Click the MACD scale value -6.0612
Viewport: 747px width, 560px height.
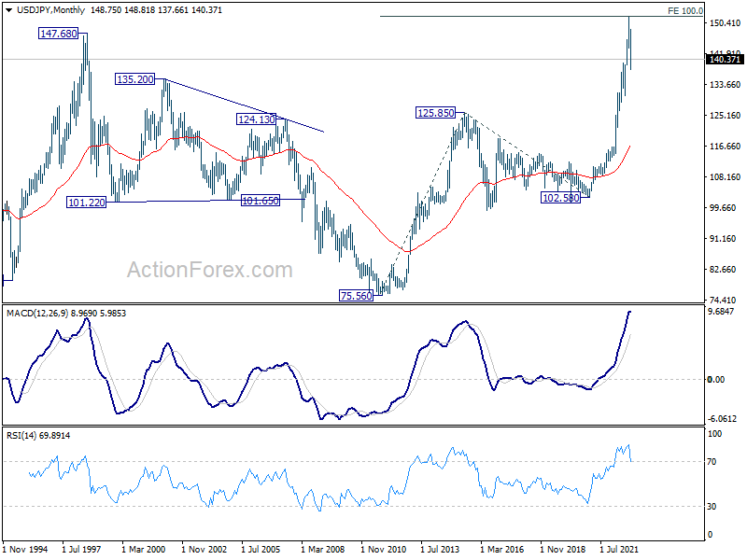click(x=722, y=418)
